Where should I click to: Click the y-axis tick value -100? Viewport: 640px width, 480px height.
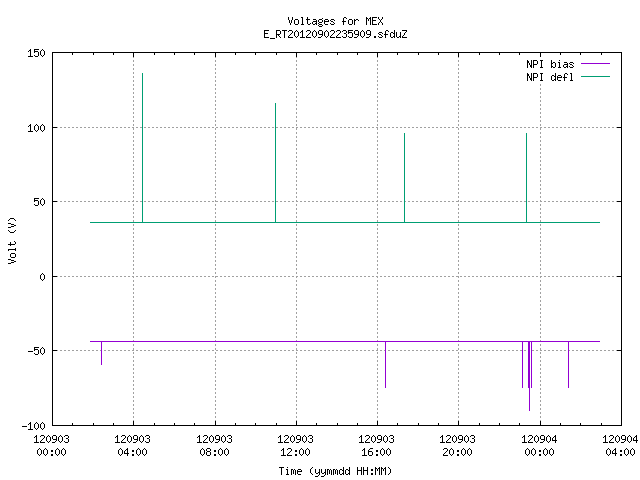click(33, 426)
